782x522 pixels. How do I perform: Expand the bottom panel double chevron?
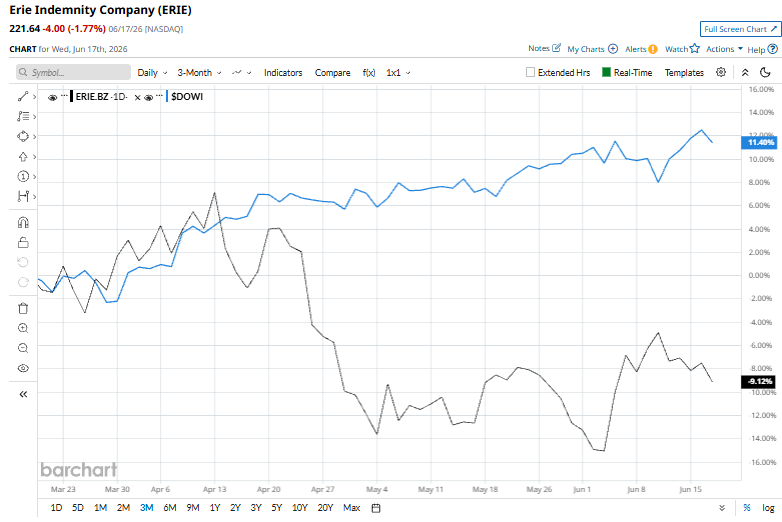point(722,508)
